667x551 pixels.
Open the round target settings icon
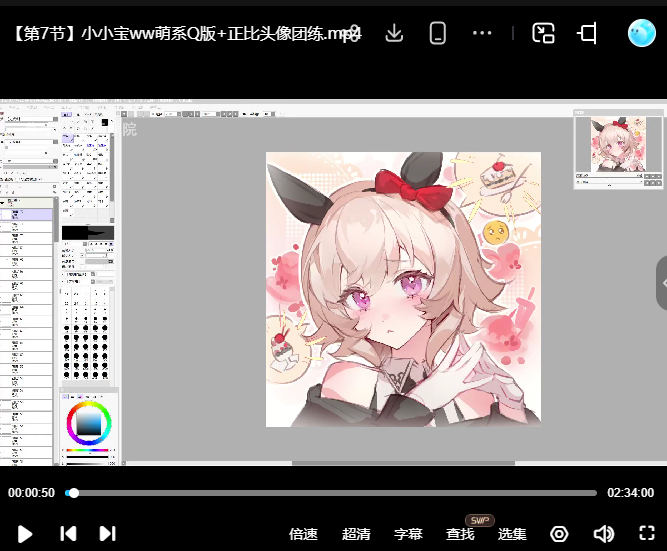(559, 534)
